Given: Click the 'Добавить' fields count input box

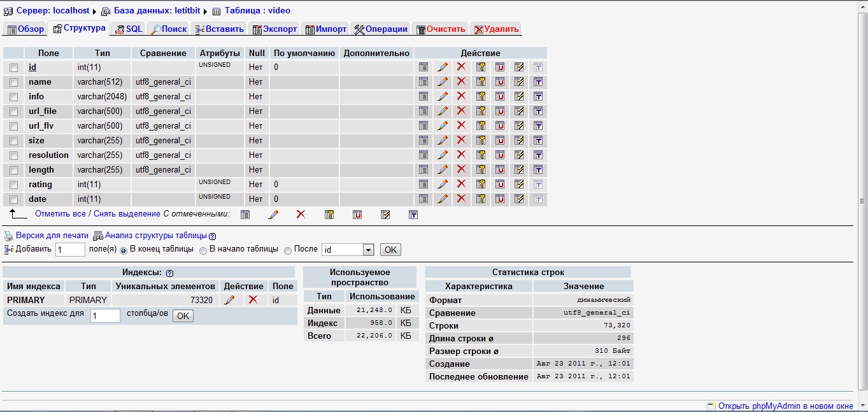Looking at the screenshot, I should tap(70, 250).
